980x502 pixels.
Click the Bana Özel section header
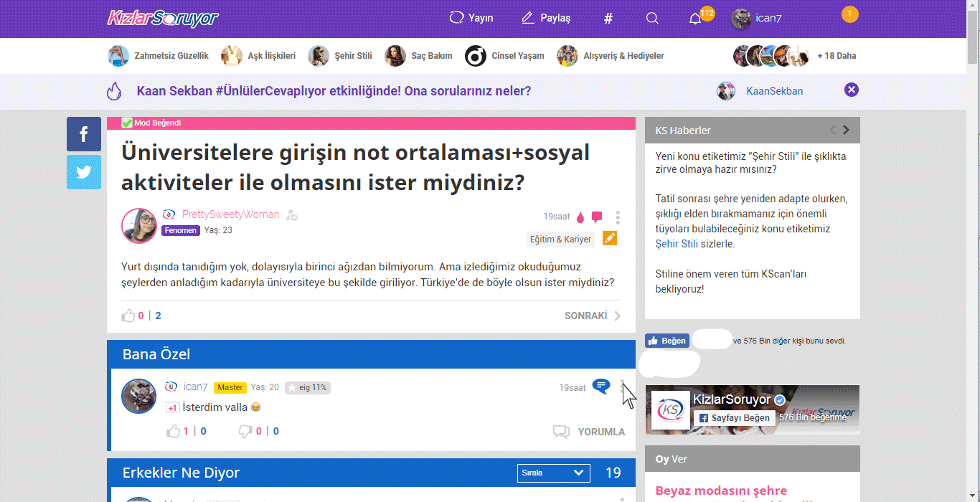pos(371,354)
